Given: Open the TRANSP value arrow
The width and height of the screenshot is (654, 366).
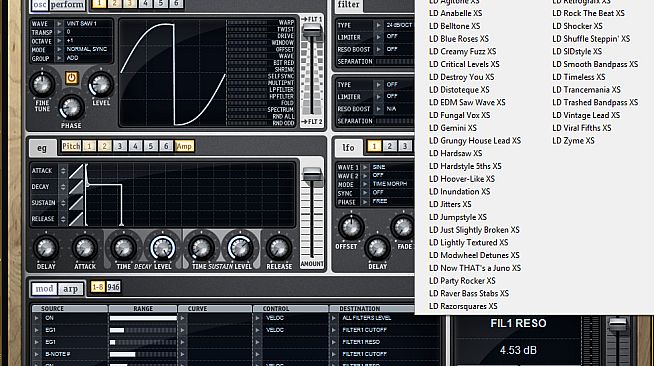Looking at the screenshot, I should (x=59, y=32).
